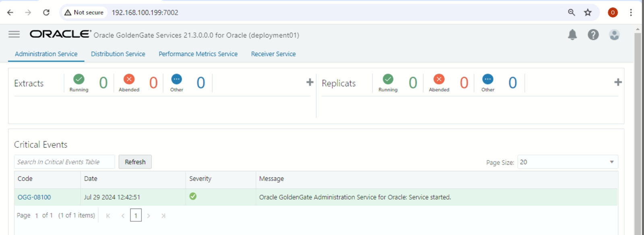Open the Receiver Service tab

[273, 54]
